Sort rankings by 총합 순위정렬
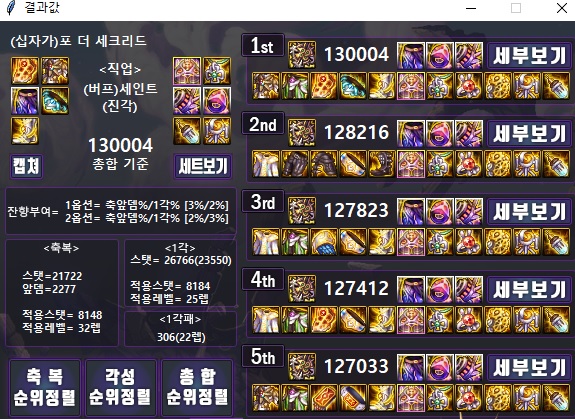This screenshot has width=575, height=419. [x=197, y=387]
